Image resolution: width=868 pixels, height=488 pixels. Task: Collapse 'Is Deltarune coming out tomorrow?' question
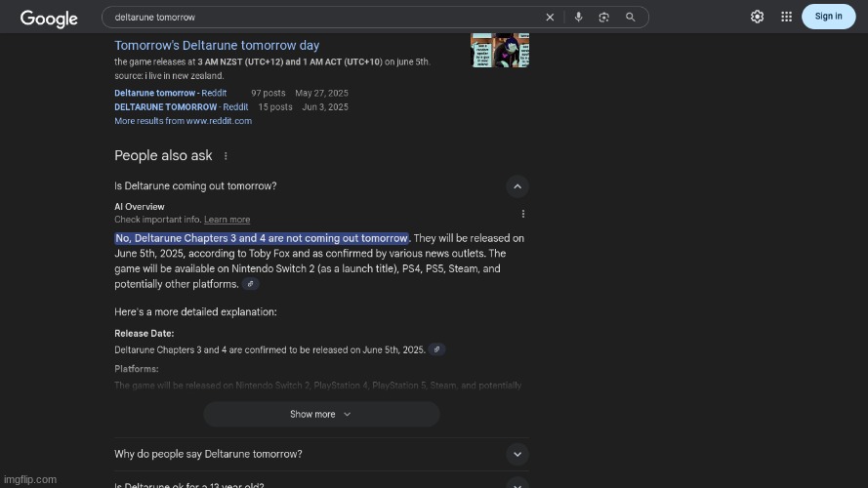pos(517,186)
